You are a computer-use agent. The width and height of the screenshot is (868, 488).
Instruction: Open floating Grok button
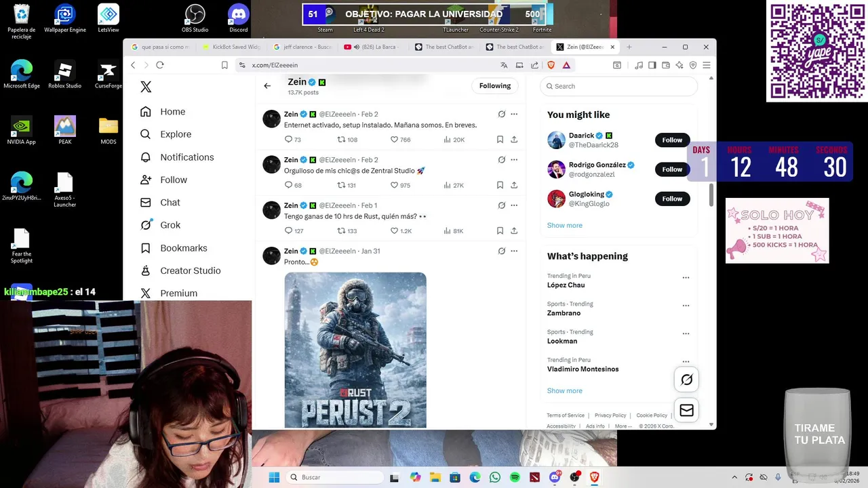(686, 380)
